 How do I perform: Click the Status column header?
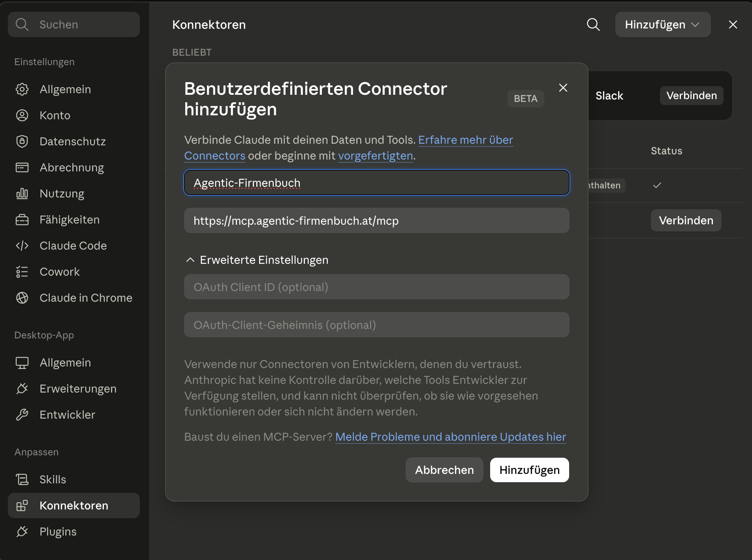click(x=667, y=151)
